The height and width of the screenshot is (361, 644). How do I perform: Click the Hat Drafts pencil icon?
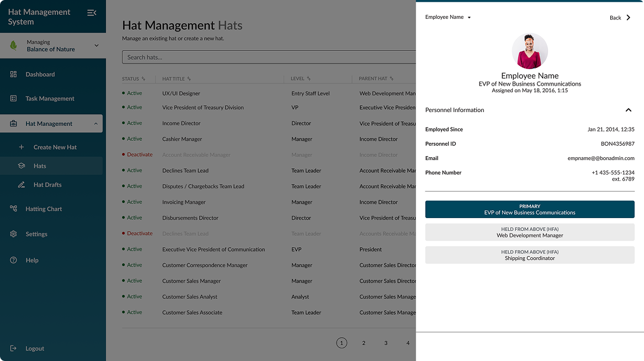point(22,184)
